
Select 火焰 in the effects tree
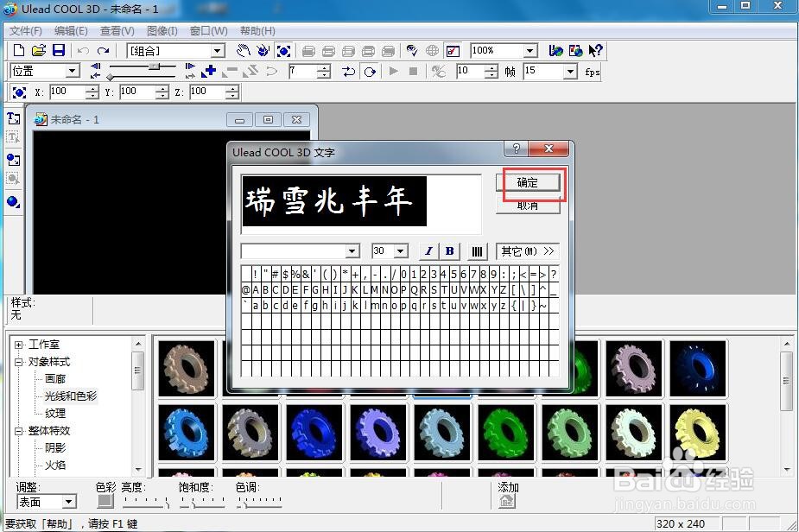(55, 465)
